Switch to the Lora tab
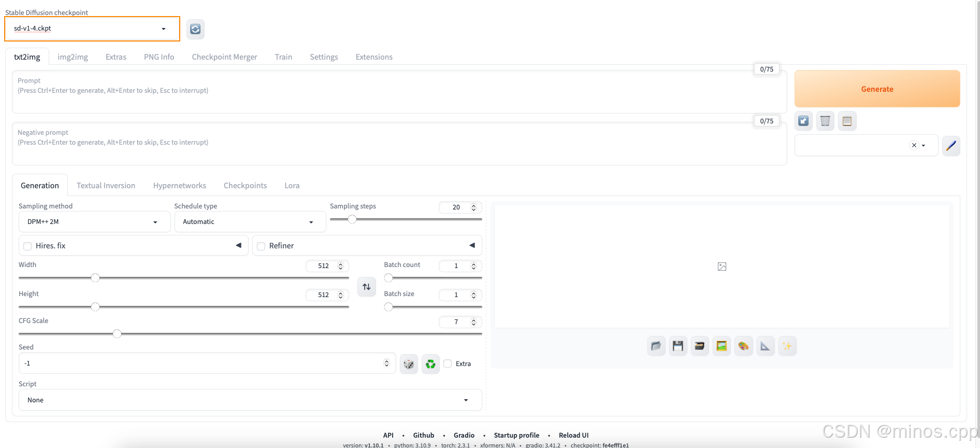 point(292,186)
